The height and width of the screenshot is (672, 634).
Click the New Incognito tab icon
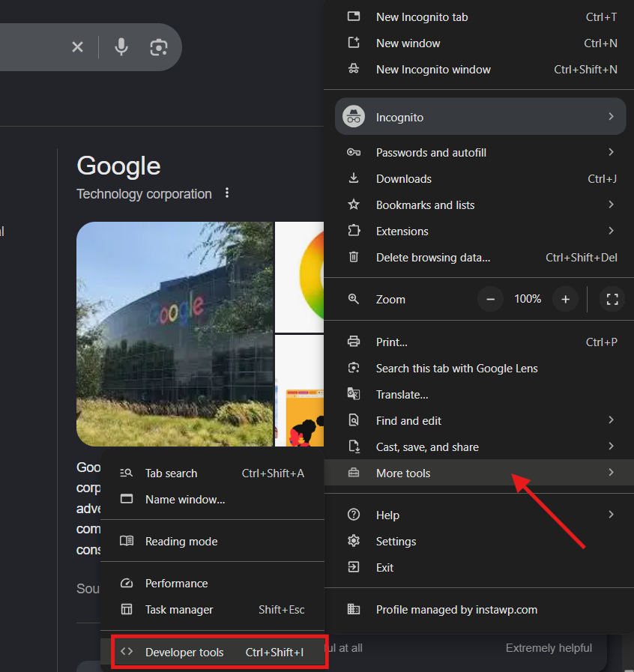pos(354,16)
